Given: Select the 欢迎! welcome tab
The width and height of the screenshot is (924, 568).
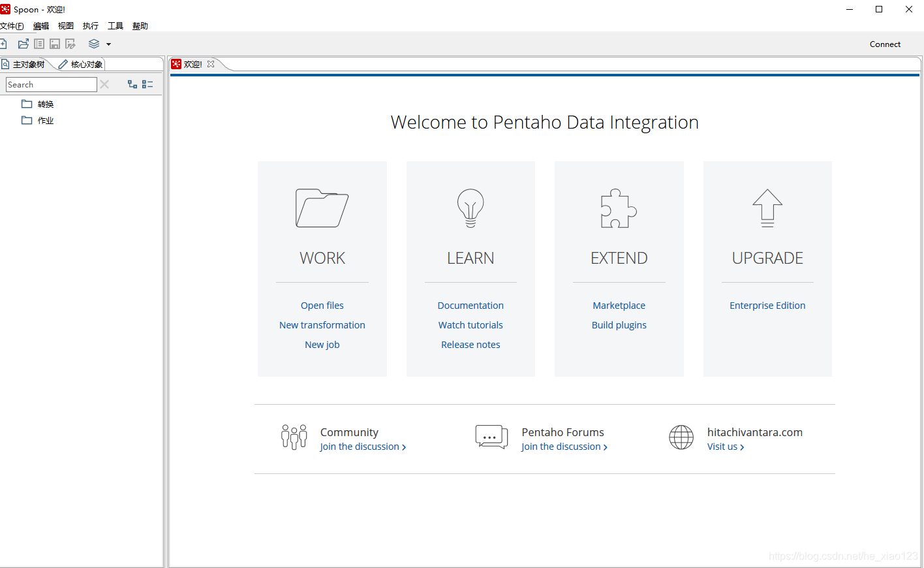Looking at the screenshot, I should point(192,64).
